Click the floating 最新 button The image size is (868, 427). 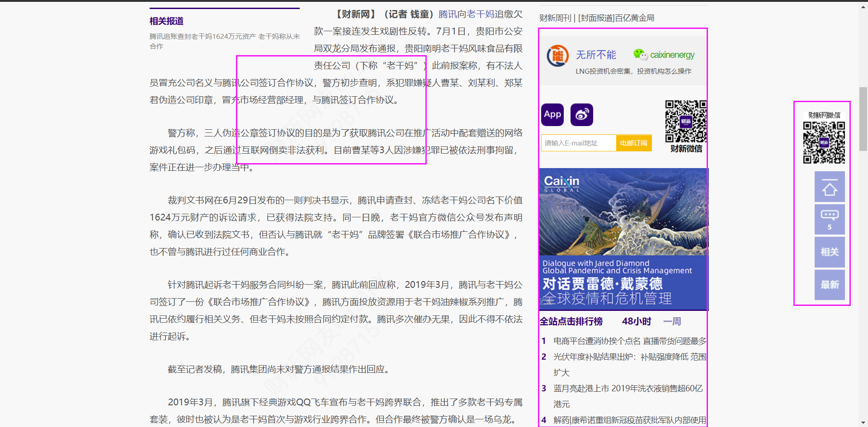click(830, 285)
